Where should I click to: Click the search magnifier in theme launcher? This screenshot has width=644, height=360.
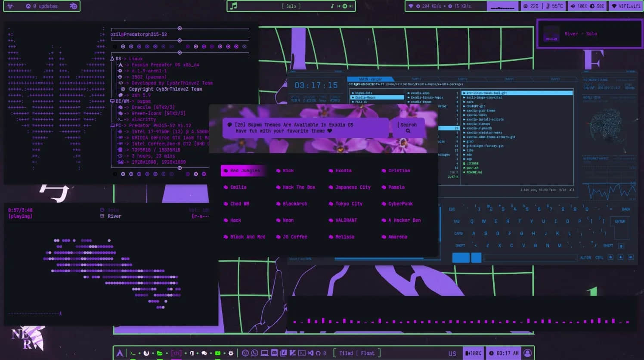pos(408,131)
